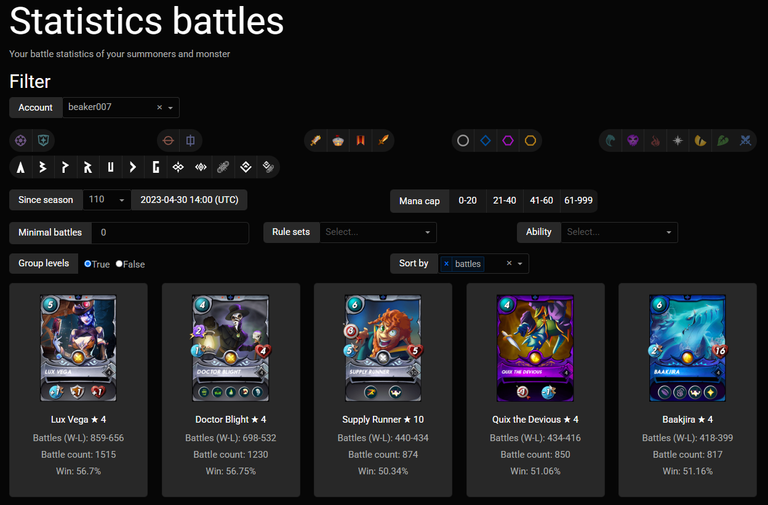The height and width of the screenshot is (505, 768).
Task: Filter by epic rarity purple hexagon
Action: [x=508, y=141]
